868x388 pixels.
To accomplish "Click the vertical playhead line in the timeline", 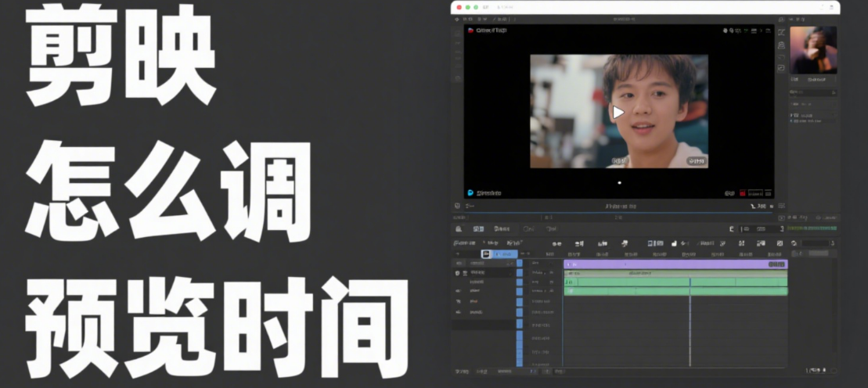I will coord(690,321).
